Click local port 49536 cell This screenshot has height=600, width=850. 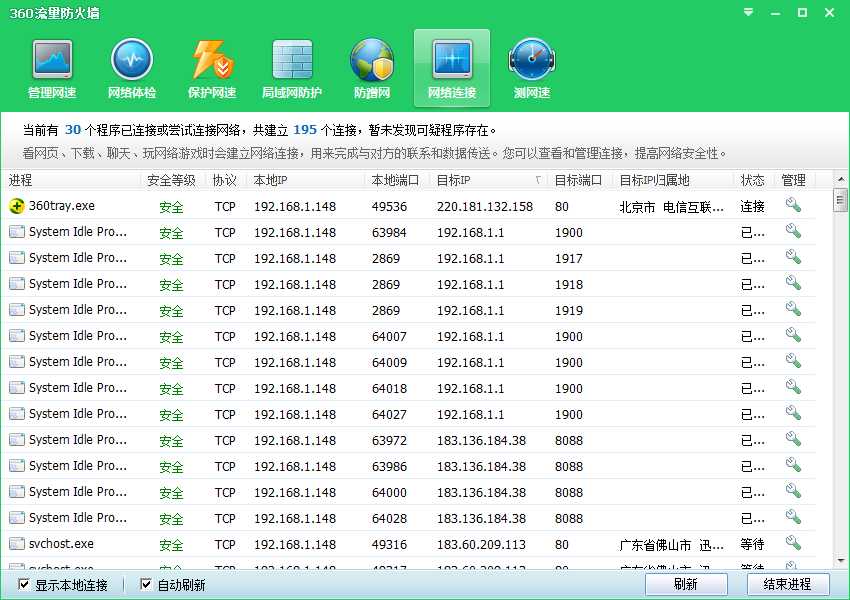point(389,207)
